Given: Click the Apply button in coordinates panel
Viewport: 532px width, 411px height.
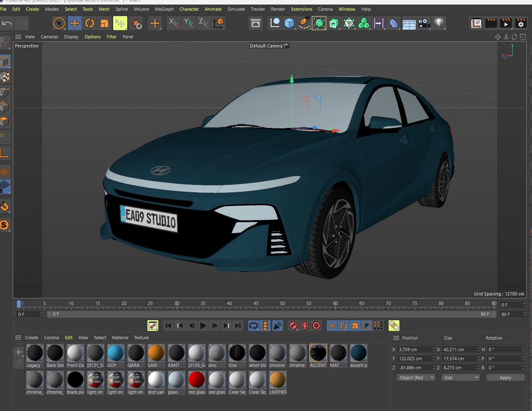Looking at the screenshot, I should [505, 378].
